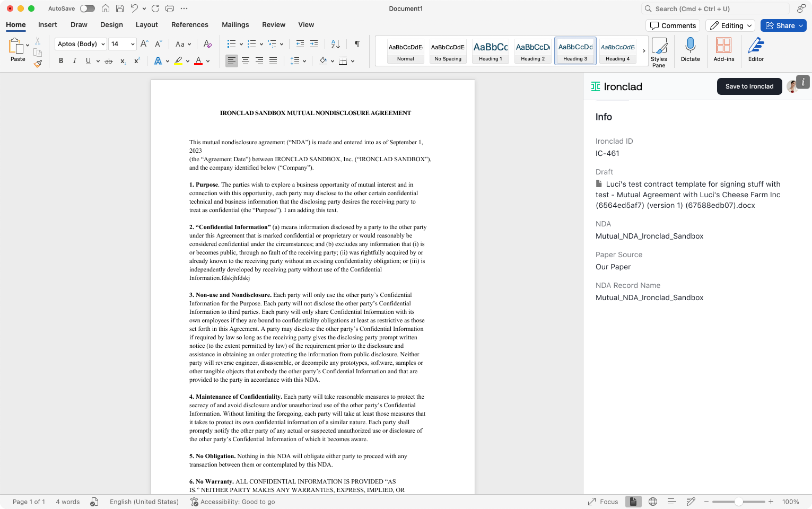Open the bullet list dropdown arrow
This screenshot has height=509, width=812.
(241, 44)
